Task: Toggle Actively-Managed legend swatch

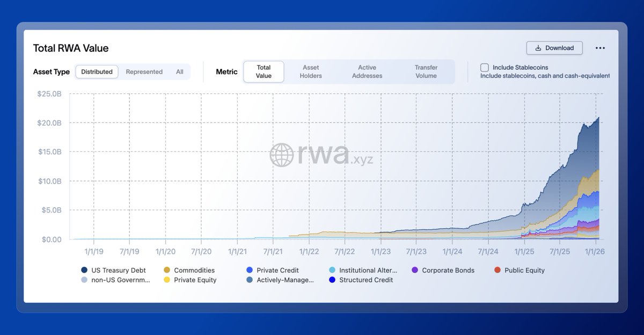Action: tap(250, 280)
